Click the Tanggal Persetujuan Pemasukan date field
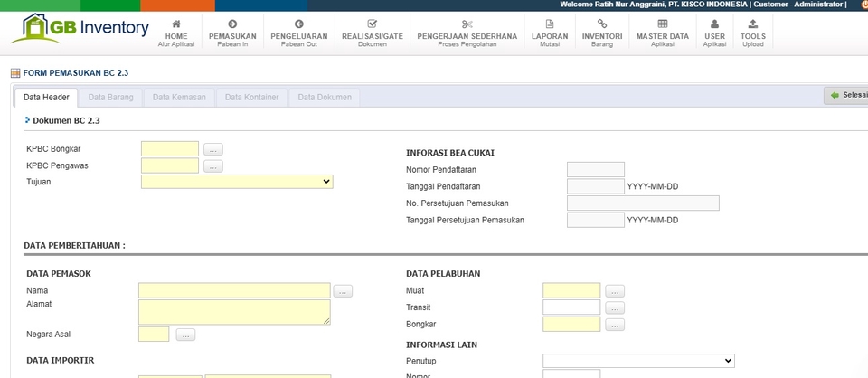This screenshot has height=378, width=868. (x=596, y=220)
